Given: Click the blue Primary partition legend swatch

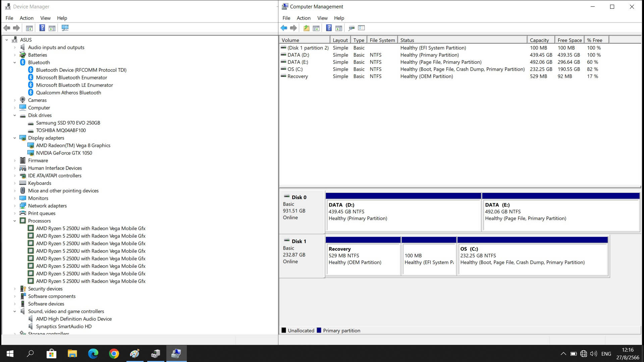Looking at the screenshot, I should (319, 330).
